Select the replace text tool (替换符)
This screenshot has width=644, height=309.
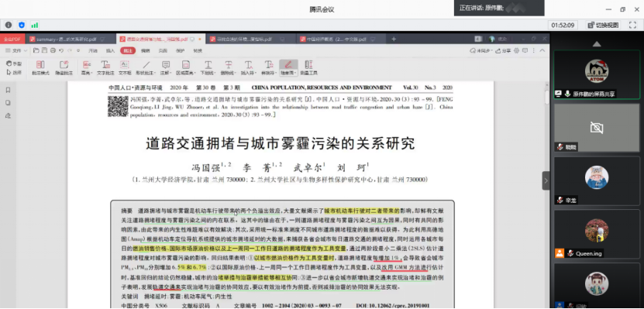pyautogui.click(x=269, y=67)
